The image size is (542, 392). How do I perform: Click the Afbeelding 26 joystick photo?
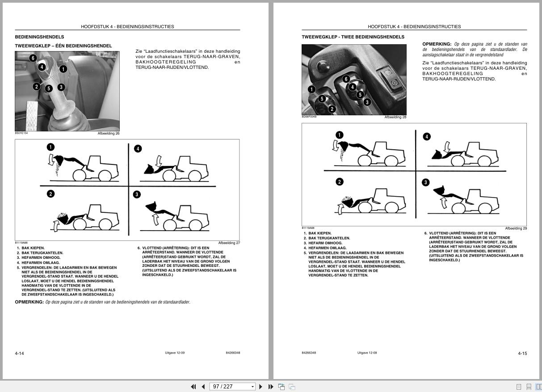tap(67, 91)
